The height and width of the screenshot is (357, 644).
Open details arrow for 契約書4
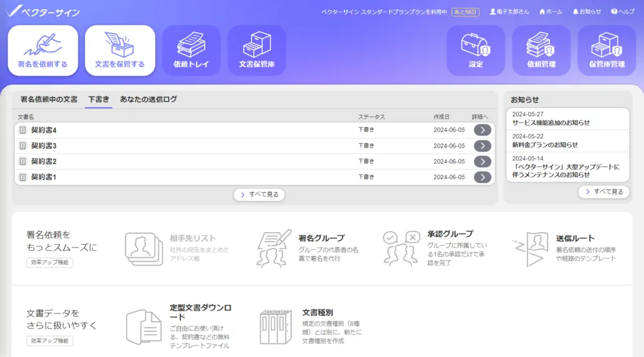pos(482,130)
